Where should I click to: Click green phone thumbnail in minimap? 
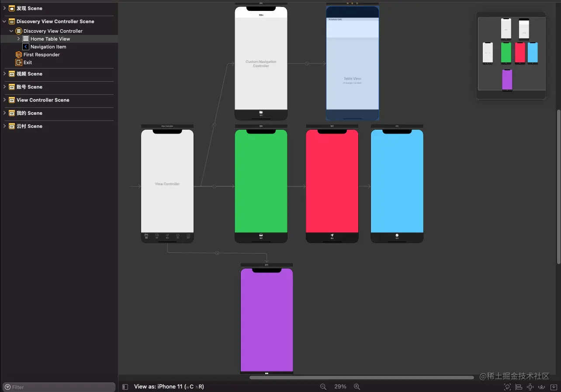[506, 53]
